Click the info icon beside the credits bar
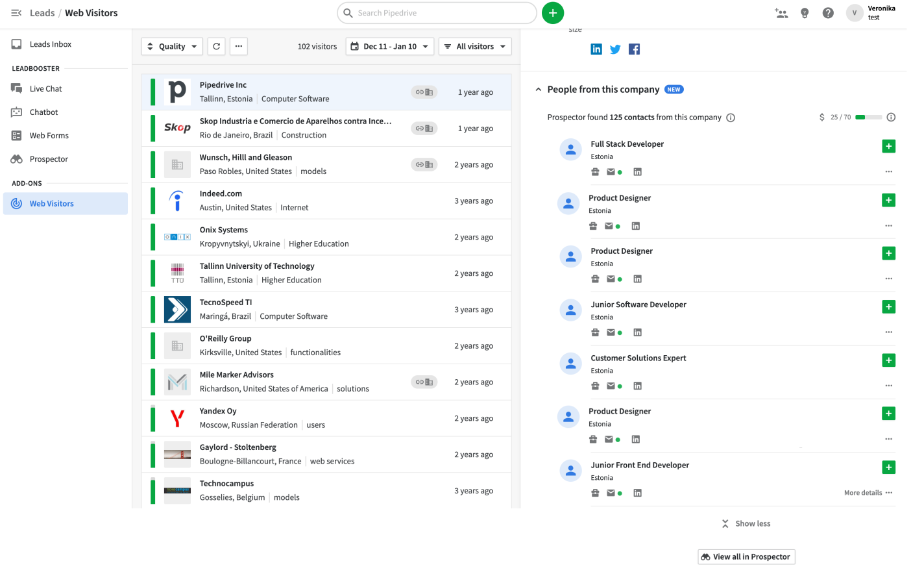Viewport: 924px width, 572px height. pyautogui.click(x=891, y=118)
